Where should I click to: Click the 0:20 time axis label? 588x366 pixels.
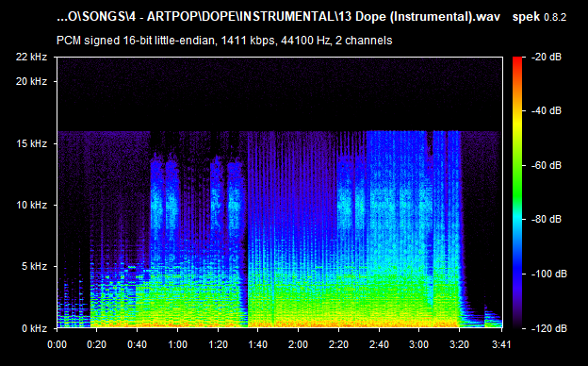(x=97, y=344)
